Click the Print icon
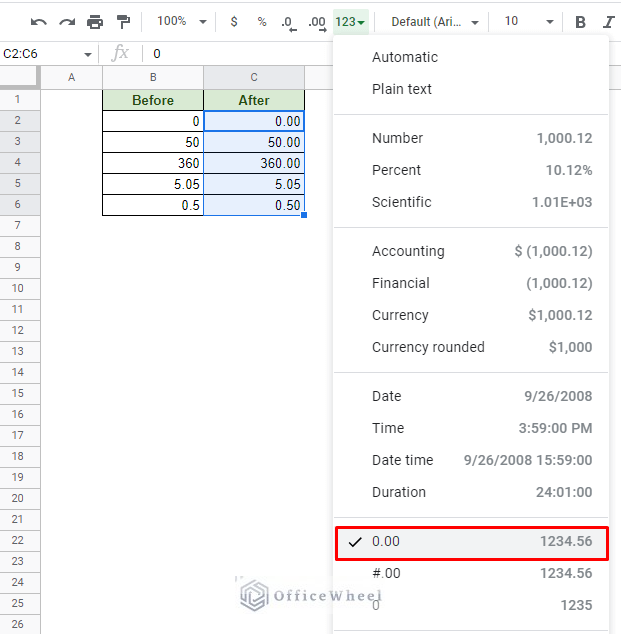 (x=95, y=21)
